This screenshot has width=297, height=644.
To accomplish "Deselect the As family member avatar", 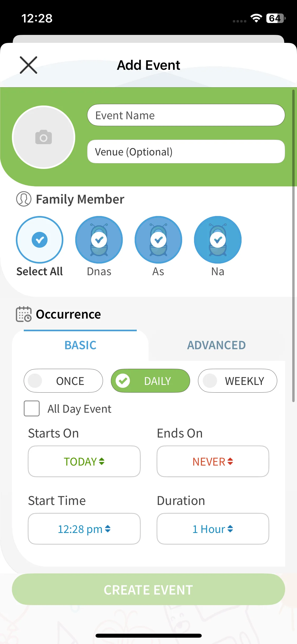I will 158,240.
